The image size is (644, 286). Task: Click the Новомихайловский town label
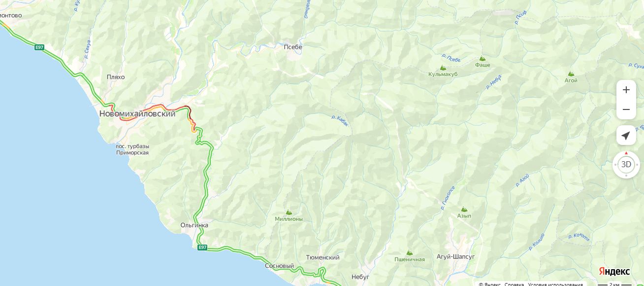(137, 113)
